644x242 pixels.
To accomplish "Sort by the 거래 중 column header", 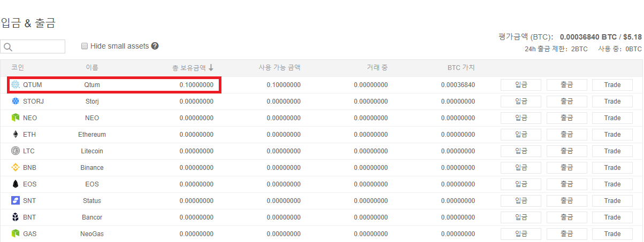I will click(377, 68).
